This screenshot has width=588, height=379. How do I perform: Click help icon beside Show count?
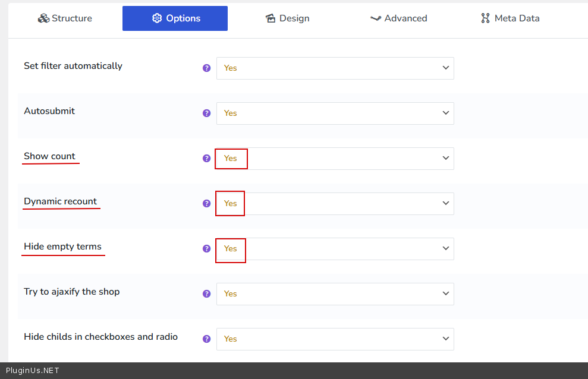pos(206,159)
